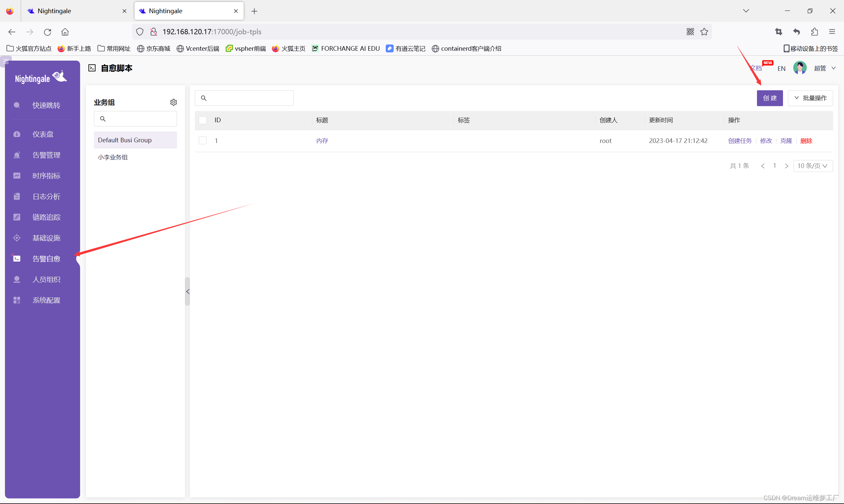Open 基础设施 infrastructure sidebar item
Viewport: 844px width, 504px height.
[x=46, y=238]
